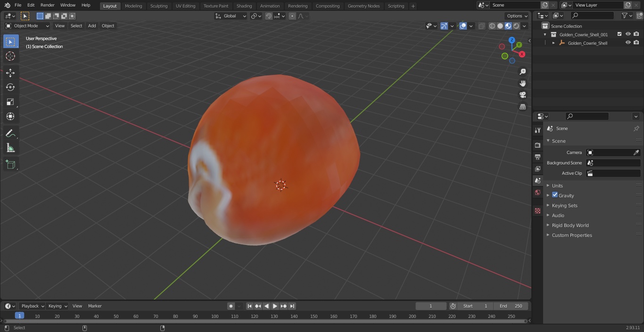
Task: Open the Keying dropdown
Action: click(x=58, y=306)
